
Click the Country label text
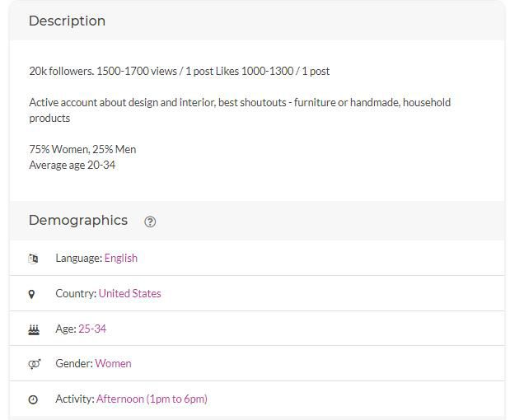pyautogui.click(x=76, y=293)
